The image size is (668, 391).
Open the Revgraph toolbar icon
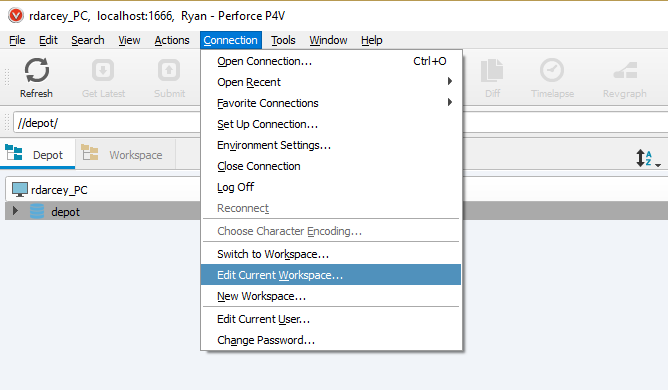click(x=625, y=71)
